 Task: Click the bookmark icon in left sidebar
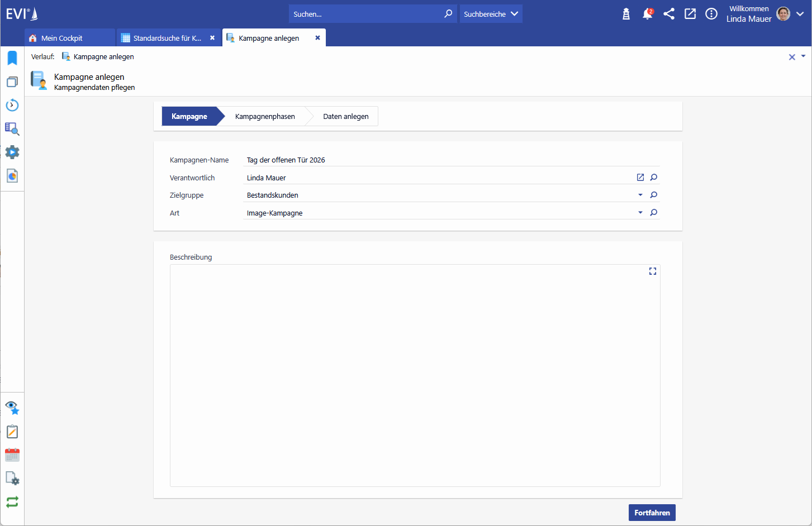(12, 58)
